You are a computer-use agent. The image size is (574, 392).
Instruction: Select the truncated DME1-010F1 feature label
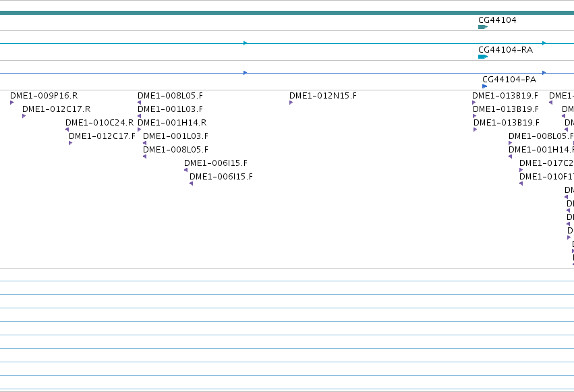point(546,177)
